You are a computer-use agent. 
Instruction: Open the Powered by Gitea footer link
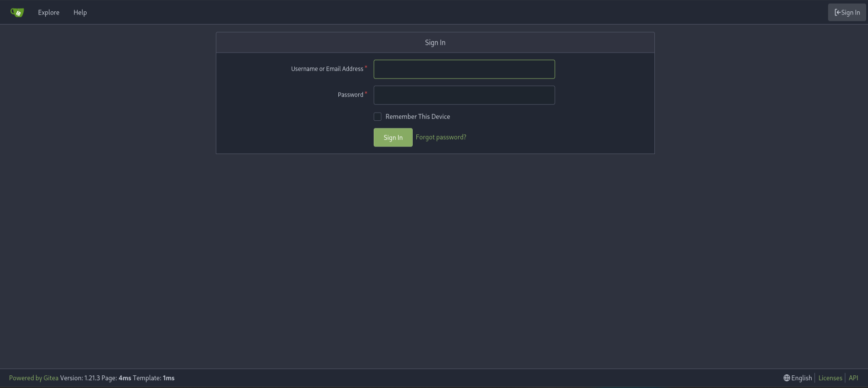tap(34, 378)
